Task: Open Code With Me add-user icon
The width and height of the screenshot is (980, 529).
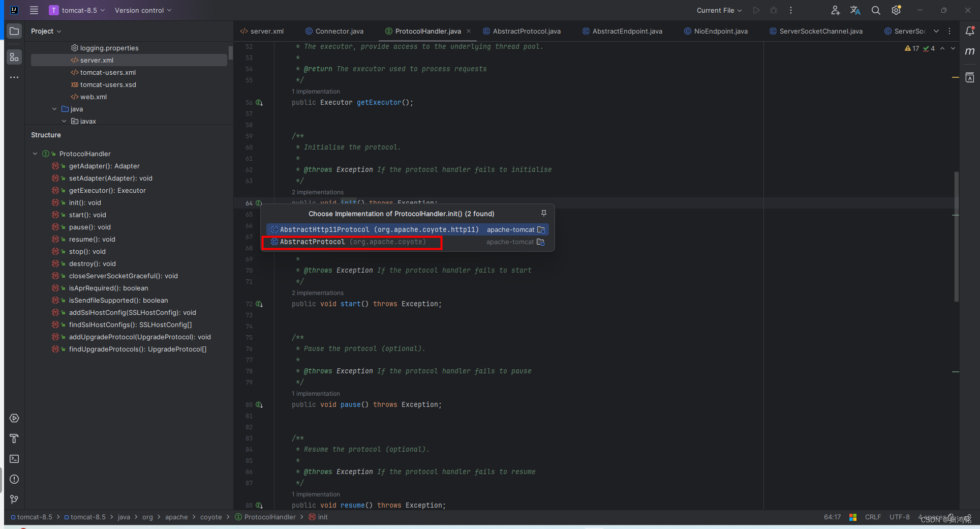Action: [x=835, y=10]
